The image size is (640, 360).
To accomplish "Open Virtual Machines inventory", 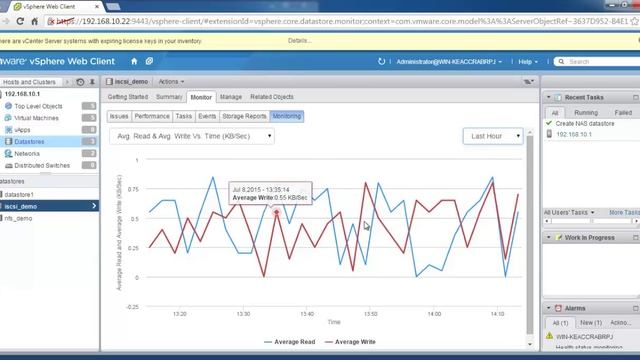I will [36, 118].
